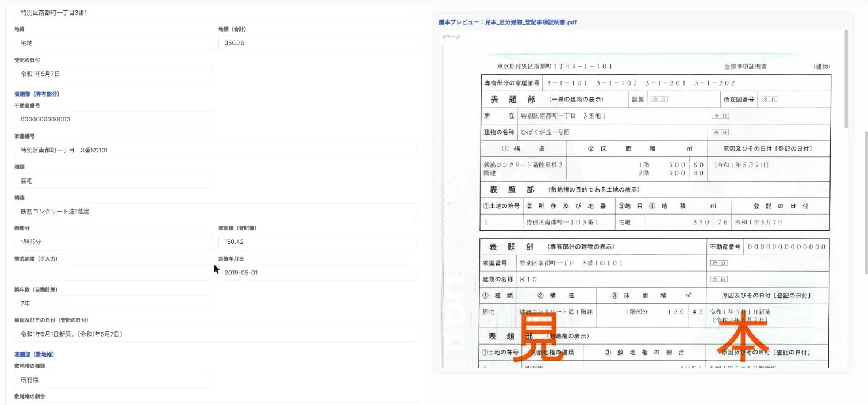Click the 専有部分の家屋番号 row in preview

[x=655, y=83]
